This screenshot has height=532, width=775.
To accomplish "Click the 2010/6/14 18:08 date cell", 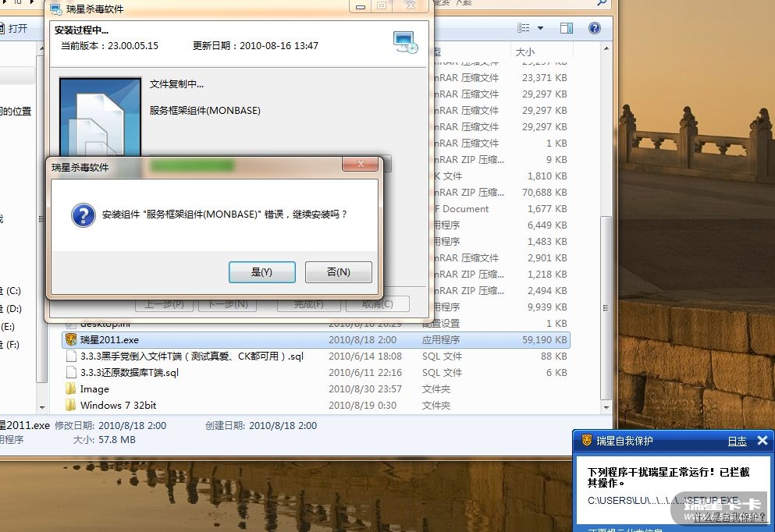I will (x=364, y=356).
